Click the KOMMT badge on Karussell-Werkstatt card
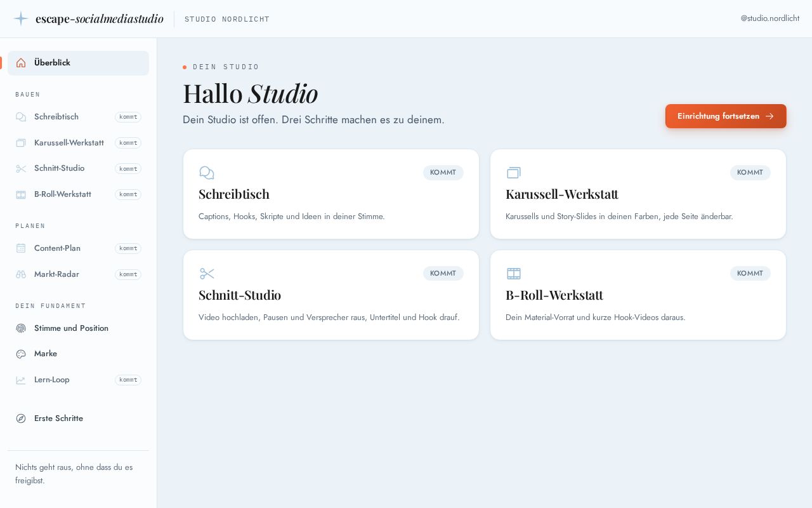This screenshot has height=508, width=812. point(750,173)
